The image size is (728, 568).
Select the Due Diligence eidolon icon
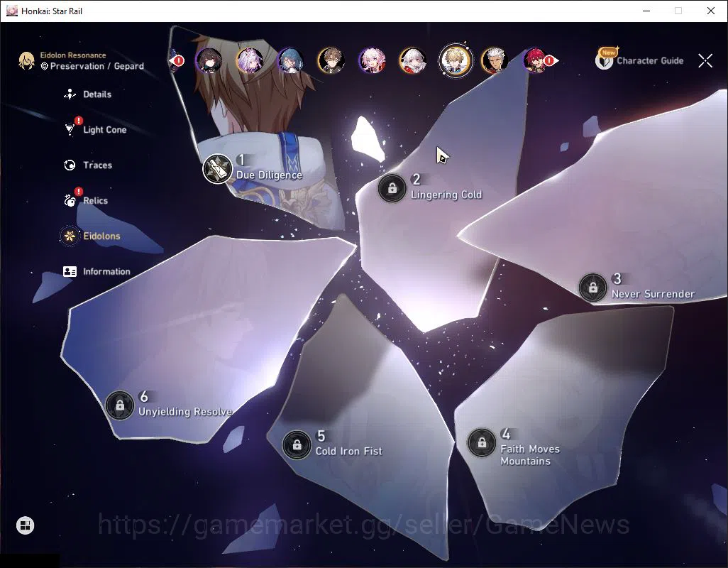pyautogui.click(x=217, y=168)
